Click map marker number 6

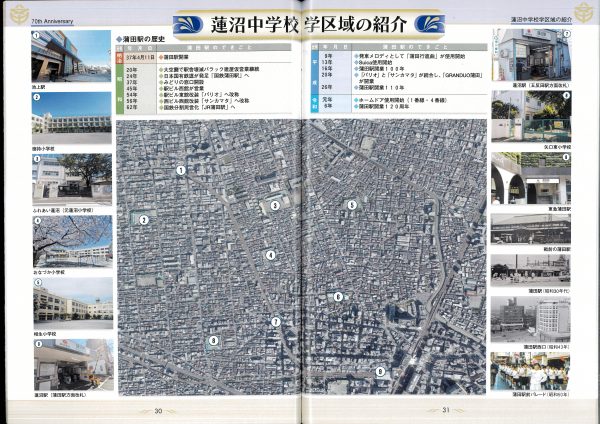[338, 296]
